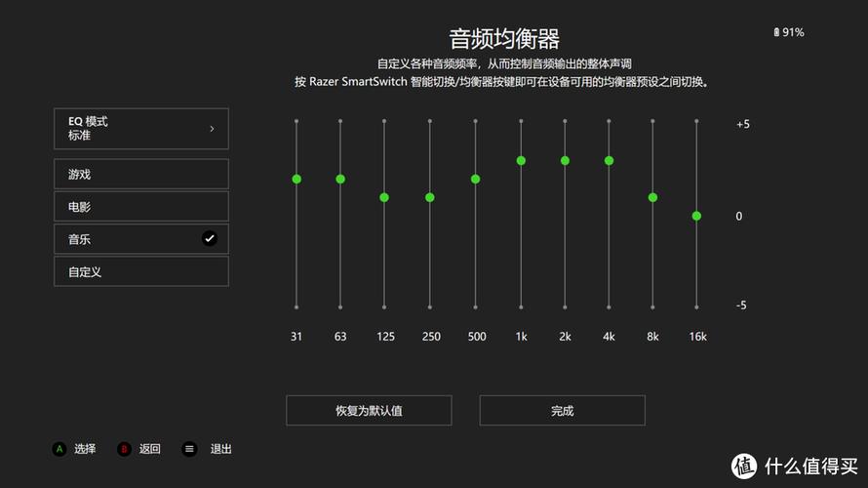Click the chevron arrow in EQ 模式 row
The image size is (868, 488).
click(x=212, y=129)
